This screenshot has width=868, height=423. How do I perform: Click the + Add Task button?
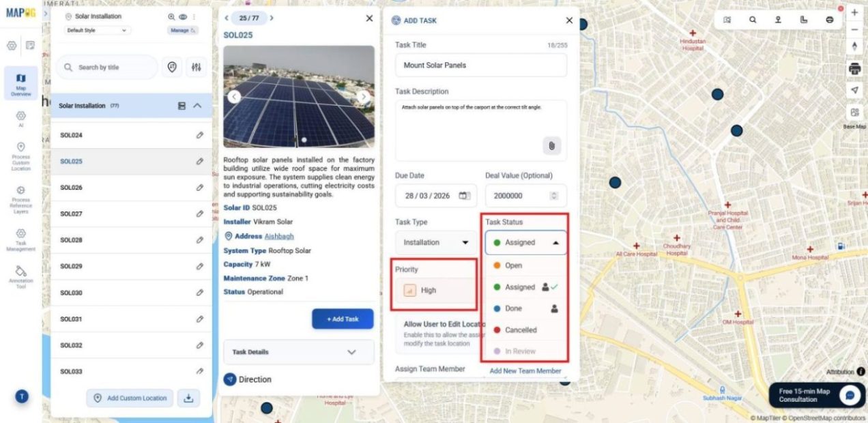(x=343, y=319)
